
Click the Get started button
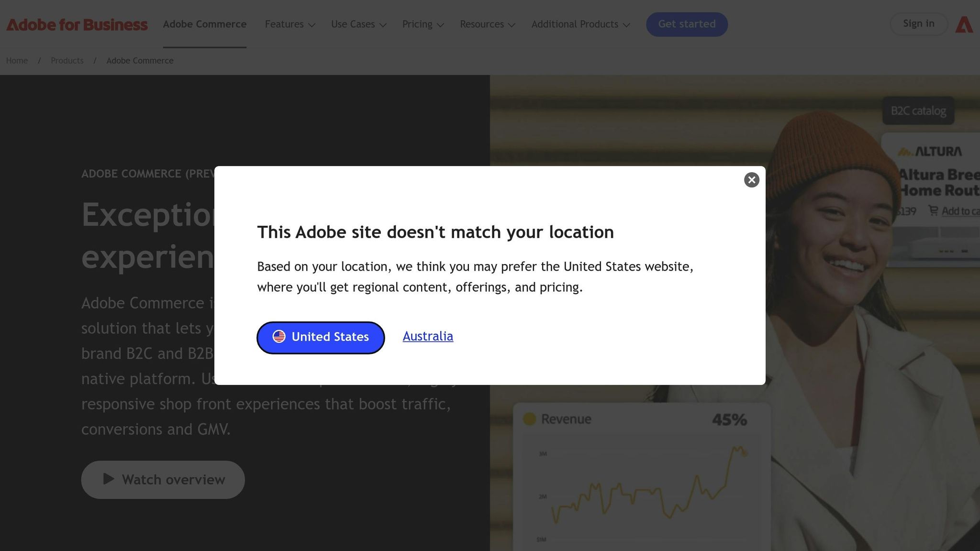click(687, 24)
